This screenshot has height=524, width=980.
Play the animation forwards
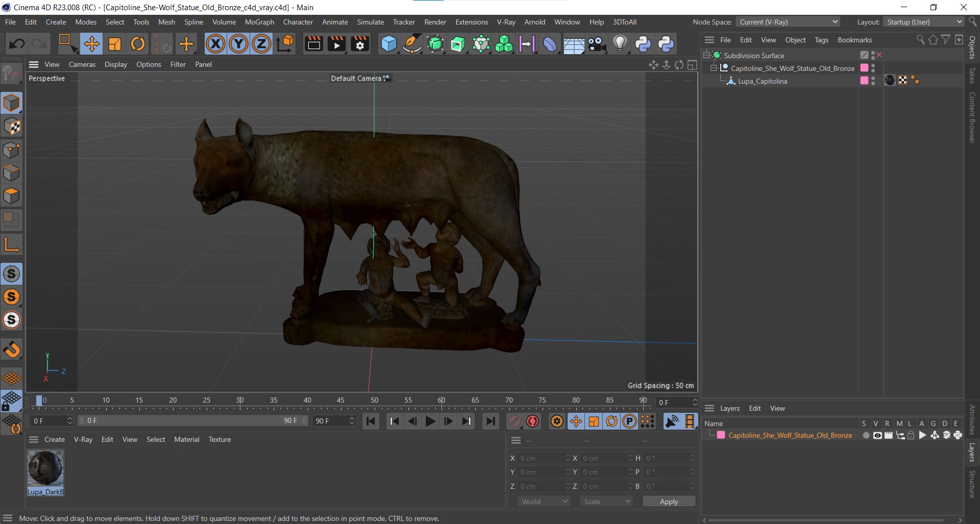(x=430, y=421)
